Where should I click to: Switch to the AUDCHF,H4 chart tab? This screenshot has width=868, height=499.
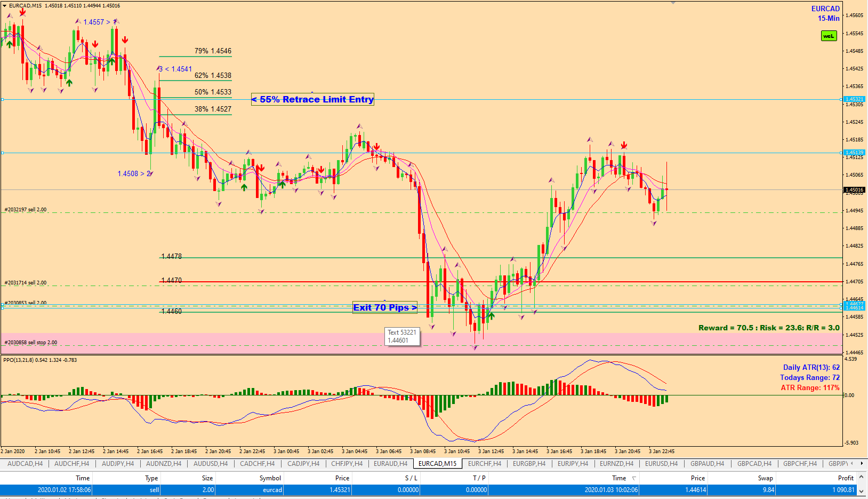click(x=71, y=464)
